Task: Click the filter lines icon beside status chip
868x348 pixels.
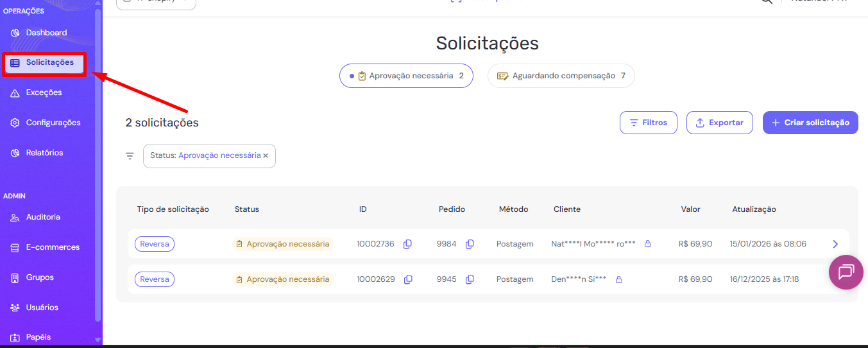Action: point(130,156)
